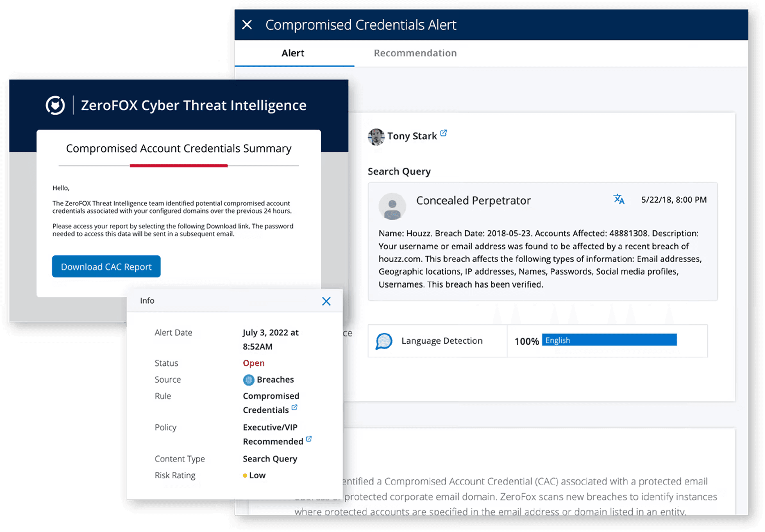Click the Open status value

pyautogui.click(x=254, y=363)
